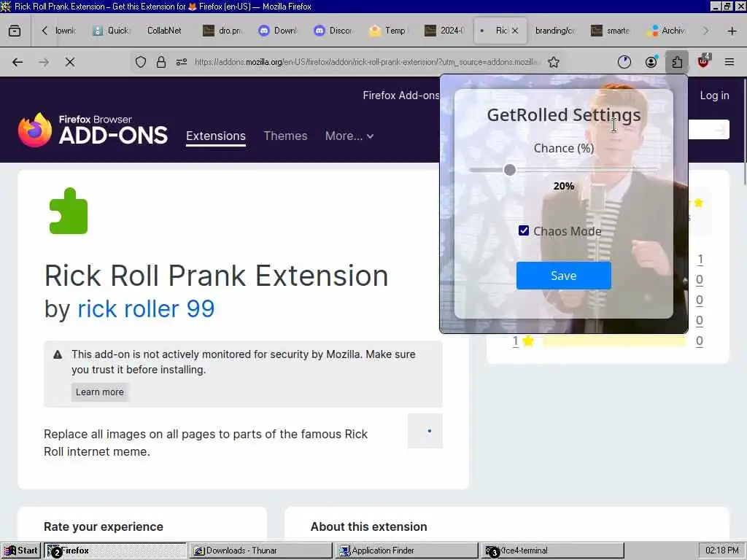This screenshot has height=560, width=747.
Task: Click the site security padlock icon
Action: tap(161, 63)
